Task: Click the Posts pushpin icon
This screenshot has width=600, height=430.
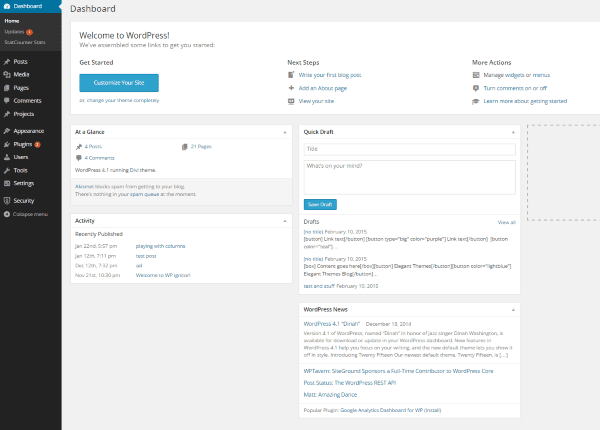Action: pyautogui.click(x=7, y=62)
